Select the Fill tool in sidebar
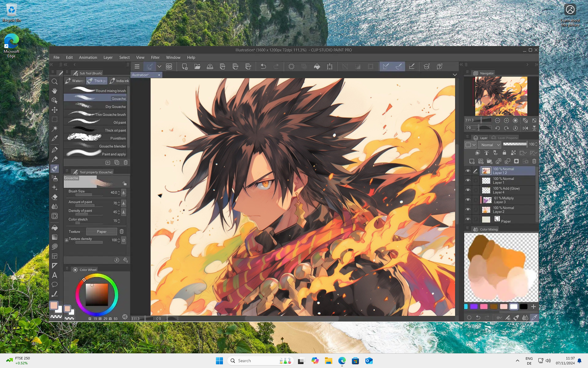The height and width of the screenshot is (368, 588). click(54, 227)
